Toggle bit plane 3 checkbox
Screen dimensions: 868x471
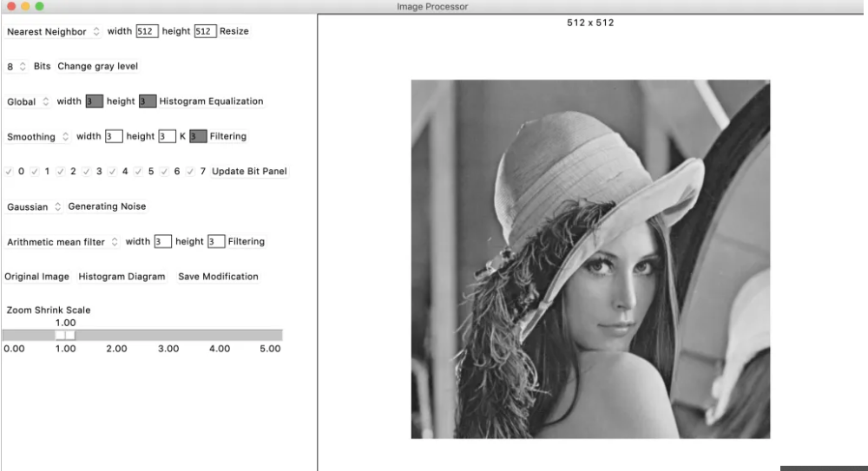coord(86,172)
